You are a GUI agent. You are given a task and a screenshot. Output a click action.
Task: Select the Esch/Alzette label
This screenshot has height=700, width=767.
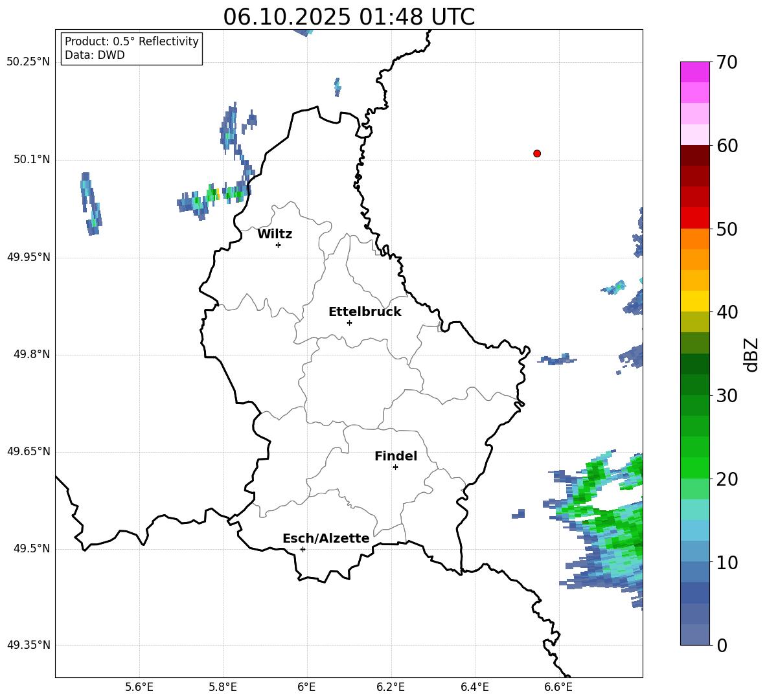[x=326, y=538]
